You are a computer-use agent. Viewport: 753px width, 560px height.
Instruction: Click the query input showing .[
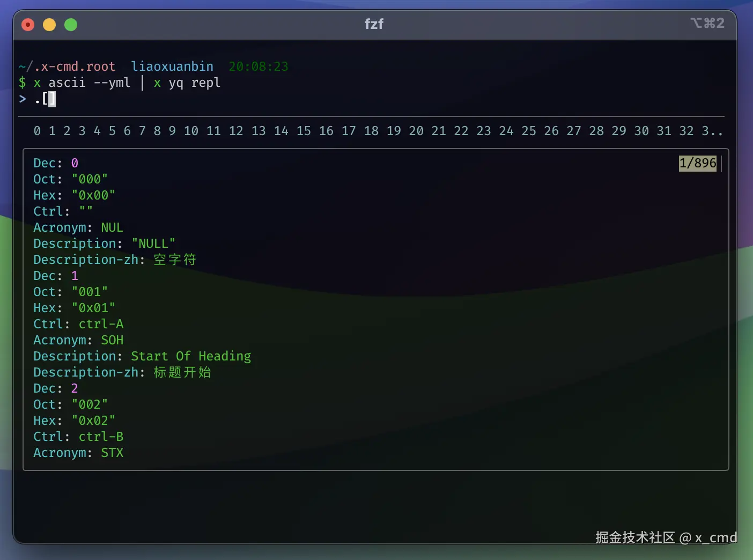tap(45, 99)
